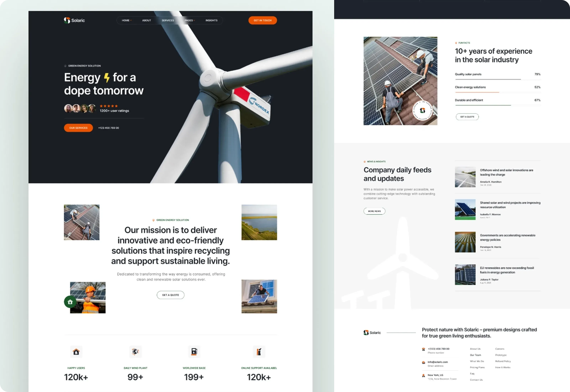Click the News & Insights label icon

365,162
